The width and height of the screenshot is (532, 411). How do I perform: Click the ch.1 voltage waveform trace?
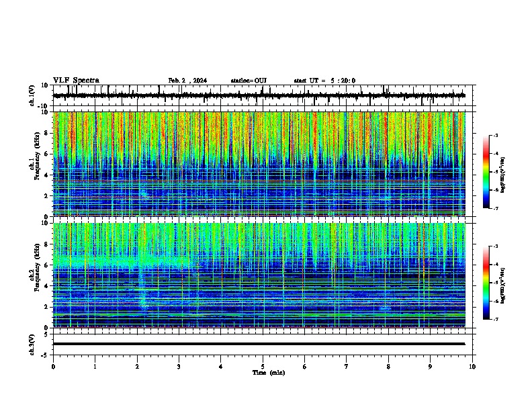pyautogui.click(x=259, y=96)
